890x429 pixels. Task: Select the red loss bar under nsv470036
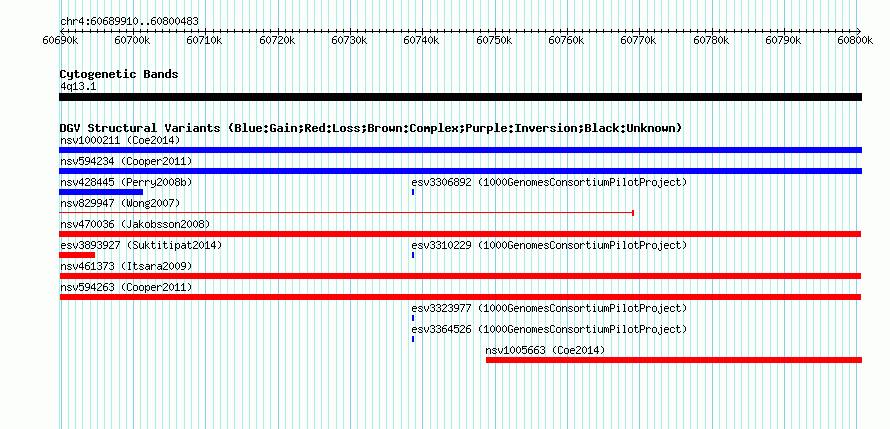tap(460, 234)
